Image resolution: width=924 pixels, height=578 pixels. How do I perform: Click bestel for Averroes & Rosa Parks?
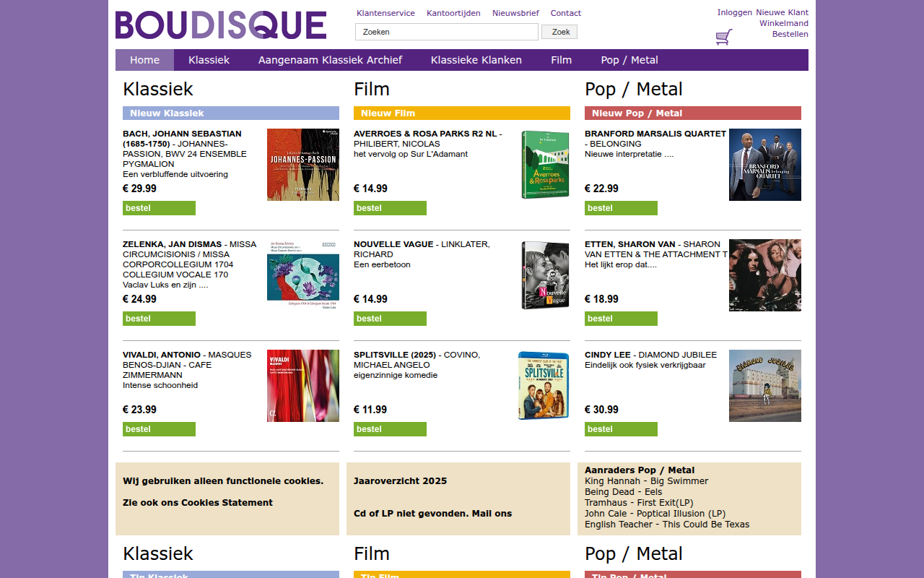pos(390,208)
